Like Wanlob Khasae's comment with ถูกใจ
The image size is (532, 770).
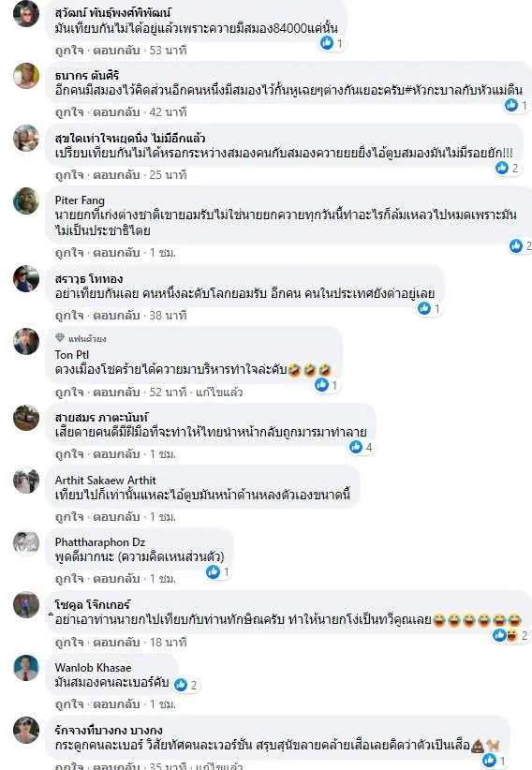coord(69,704)
